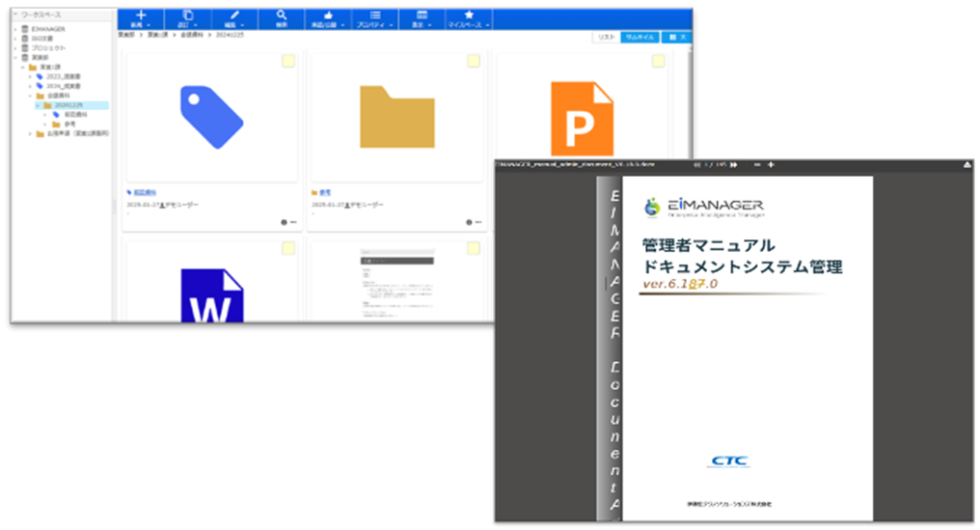
Task: Go to previous page in PDF viewer
Action: [x=696, y=164]
